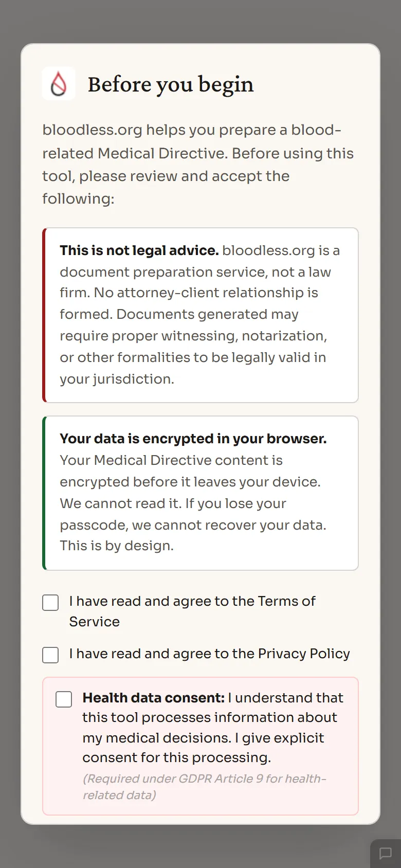This screenshot has width=401, height=868.
Task: Click the 'Privacy Policy' label text
Action: point(304,654)
